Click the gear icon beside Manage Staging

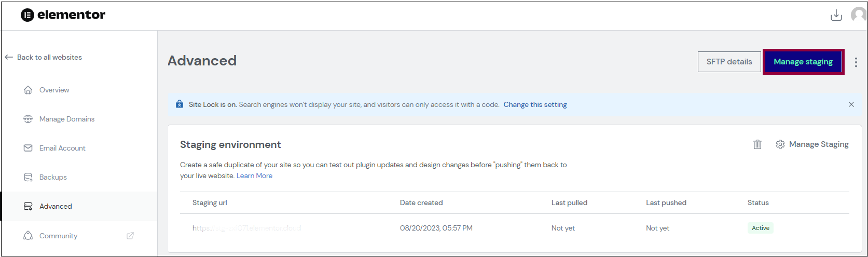coord(780,144)
